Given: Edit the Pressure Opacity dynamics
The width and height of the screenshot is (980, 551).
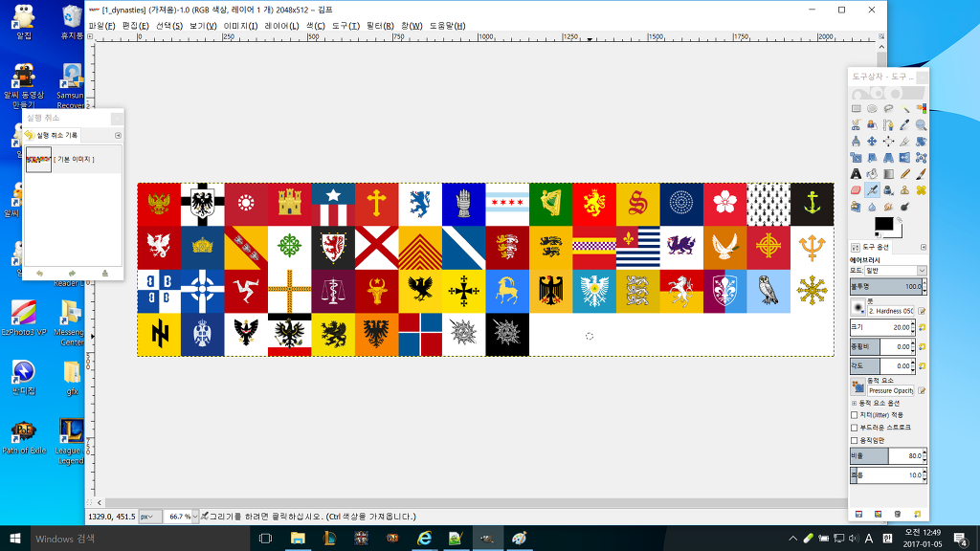Looking at the screenshot, I should tap(922, 390).
